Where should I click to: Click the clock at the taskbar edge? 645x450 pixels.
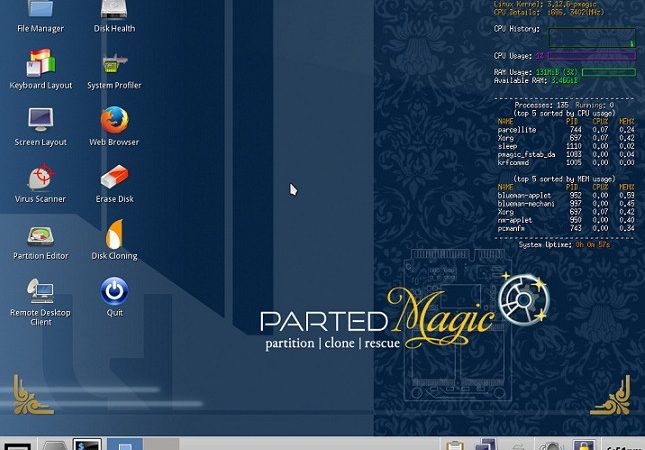point(624,447)
